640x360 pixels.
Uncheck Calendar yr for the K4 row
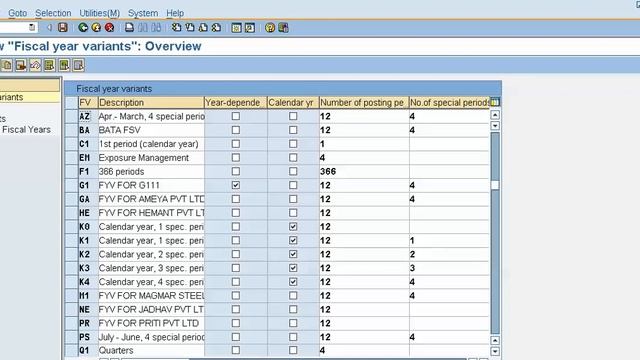(293, 282)
